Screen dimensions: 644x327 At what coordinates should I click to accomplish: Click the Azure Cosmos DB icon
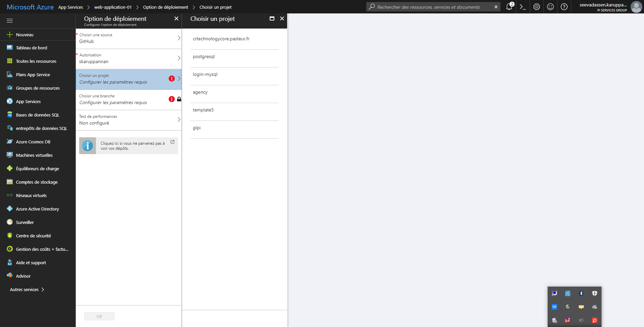(x=10, y=141)
